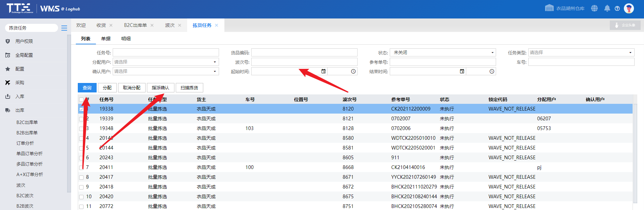Check the checkbox for task 20420
This screenshot has width=644, height=210.
coord(81,197)
